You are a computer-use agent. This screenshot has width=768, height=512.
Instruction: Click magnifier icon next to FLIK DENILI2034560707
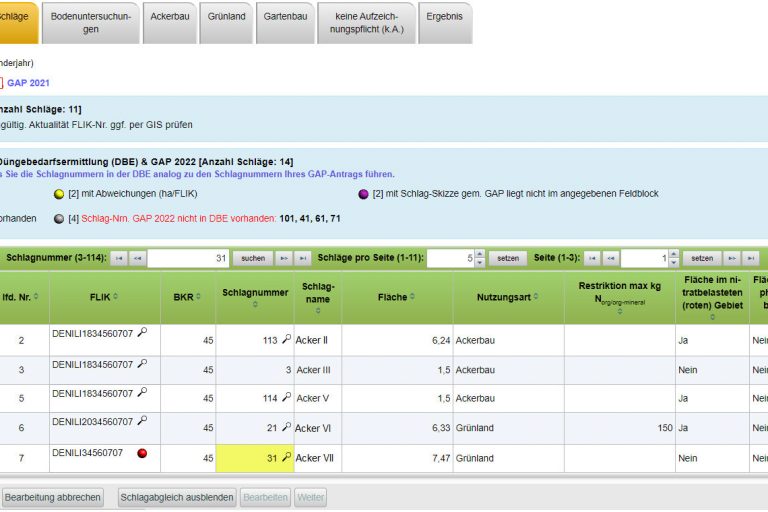pos(142,421)
